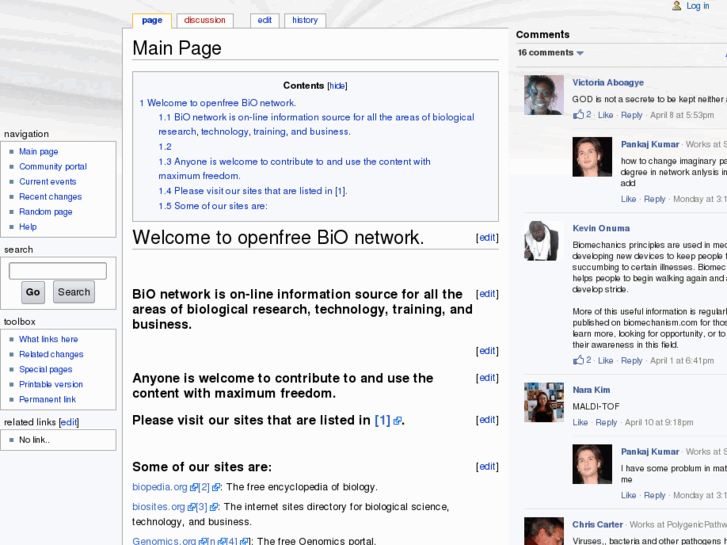Screen dimensions: 727x545
Task: Edit the 'Please visit our sites' section
Action: click(x=487, y=420)
